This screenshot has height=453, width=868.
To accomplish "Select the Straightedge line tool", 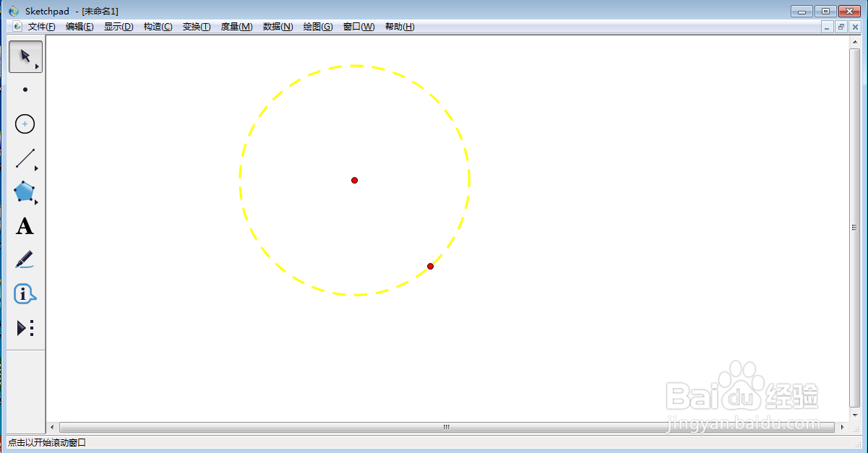I will tap(25, 158).
